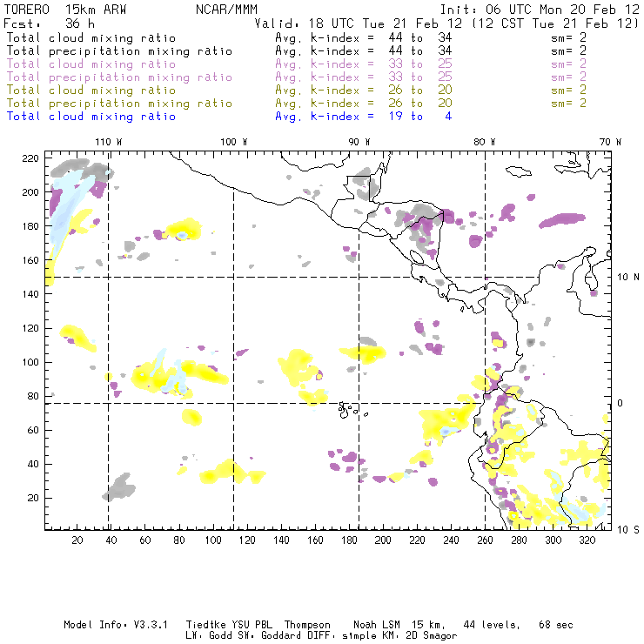Select the blue "Total cloud mixing ratio" legend row

coord(229,117)
